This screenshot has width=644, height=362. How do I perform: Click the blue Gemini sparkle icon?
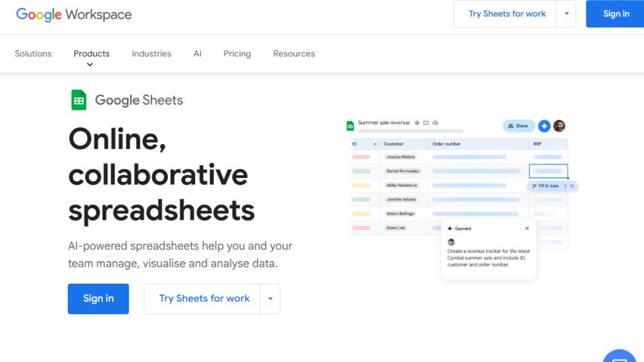544,126
